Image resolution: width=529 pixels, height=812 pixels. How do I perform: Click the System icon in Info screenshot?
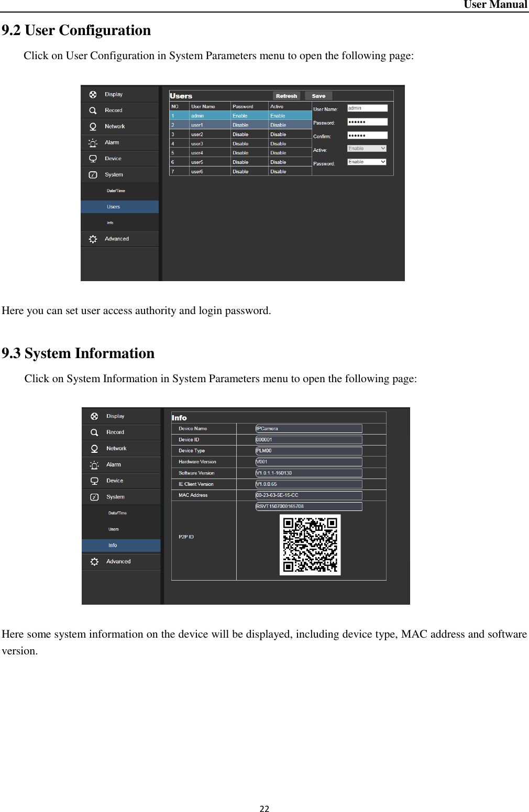click(94, 497)
